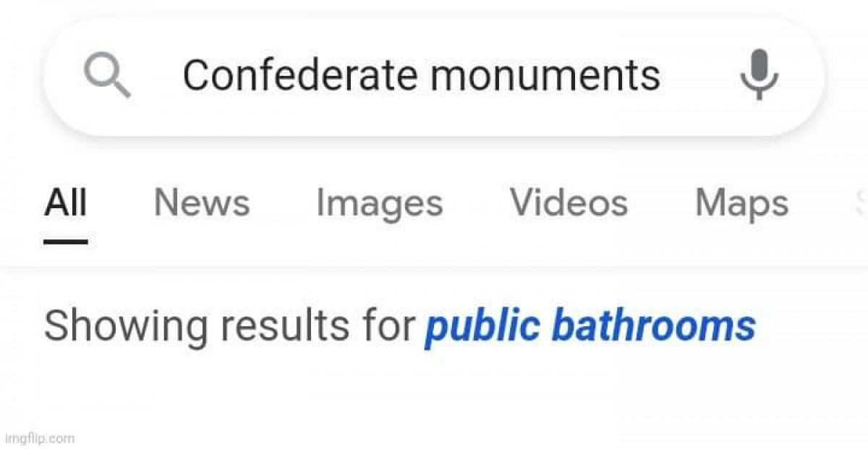Click the magnifying glass search icon
Screen dimensions: 868x449
tap(107, 77)
